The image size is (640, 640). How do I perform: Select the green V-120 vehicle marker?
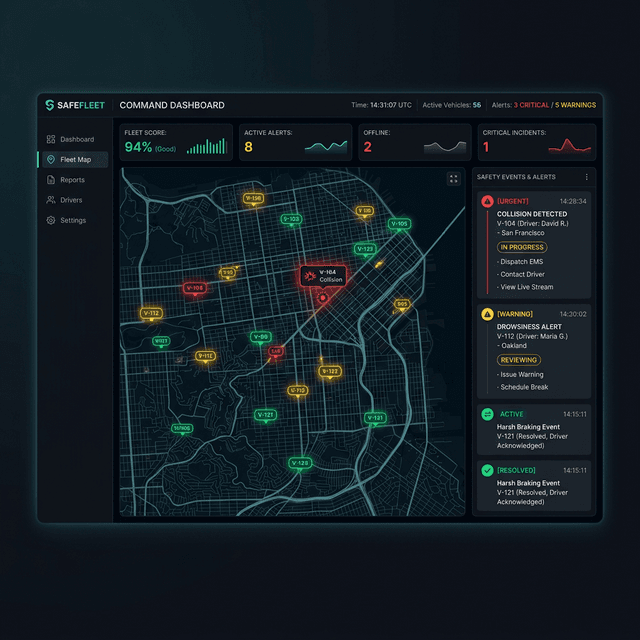tap(300, 463)
